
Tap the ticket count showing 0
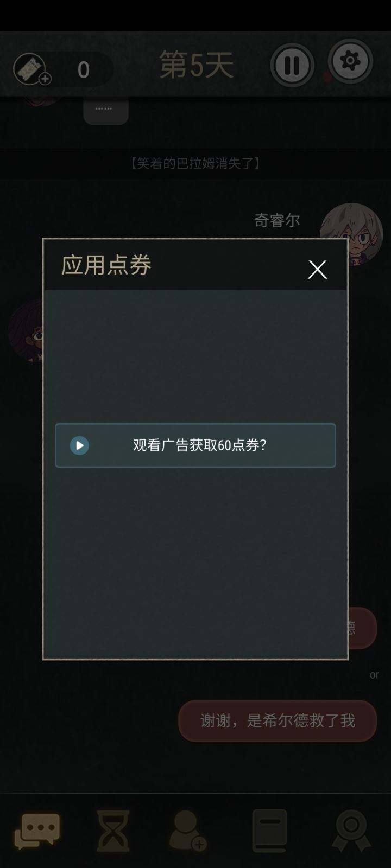[83, 69]
